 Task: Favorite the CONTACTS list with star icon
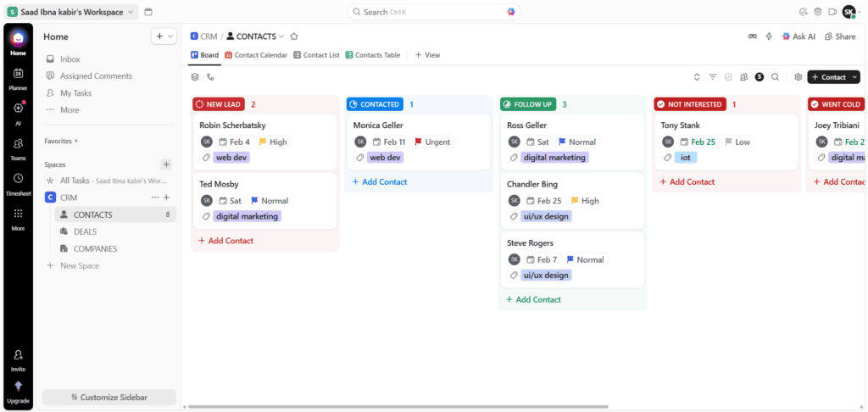point(294,36)
